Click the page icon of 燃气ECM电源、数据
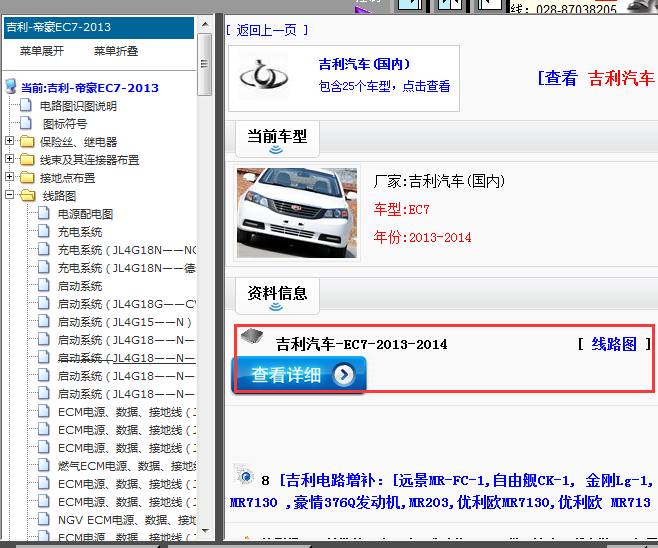Viewport: 658px width, 548px height. pos(44,465)
